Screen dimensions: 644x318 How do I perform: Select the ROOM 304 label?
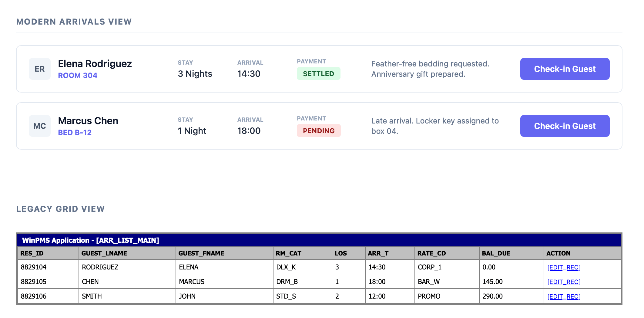tap(78, 76)
